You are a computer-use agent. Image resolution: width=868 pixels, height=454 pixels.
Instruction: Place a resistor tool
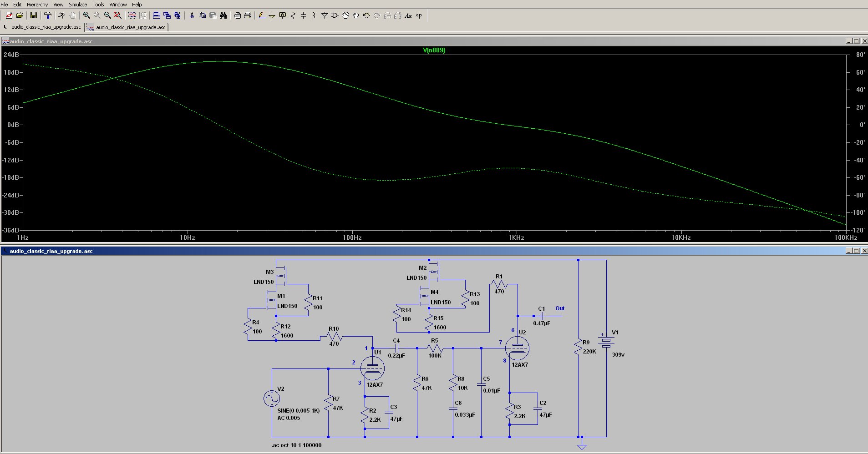click(x=293, y=15)
